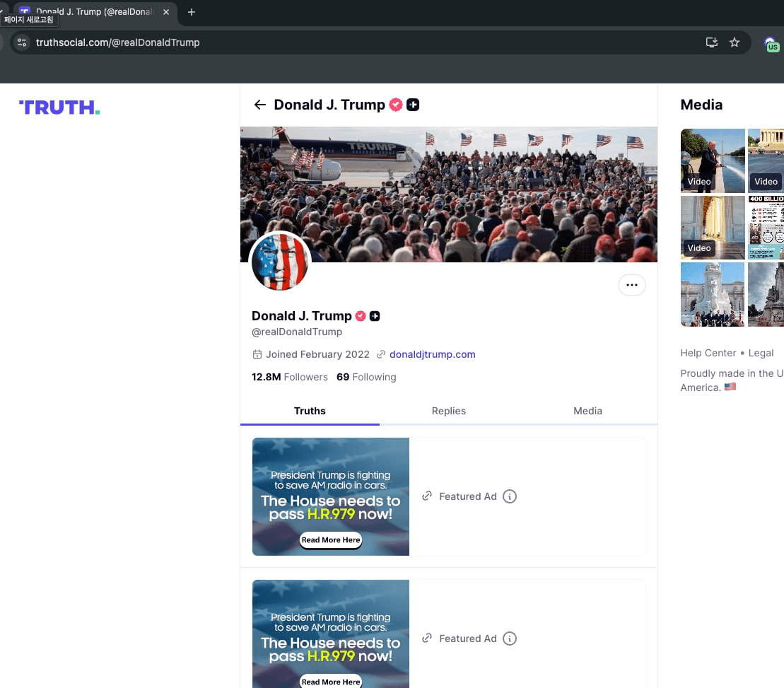784x688 pixels.
Task: Open the Lincoln Memorial video thumbnail
Action: pos(766,161)
